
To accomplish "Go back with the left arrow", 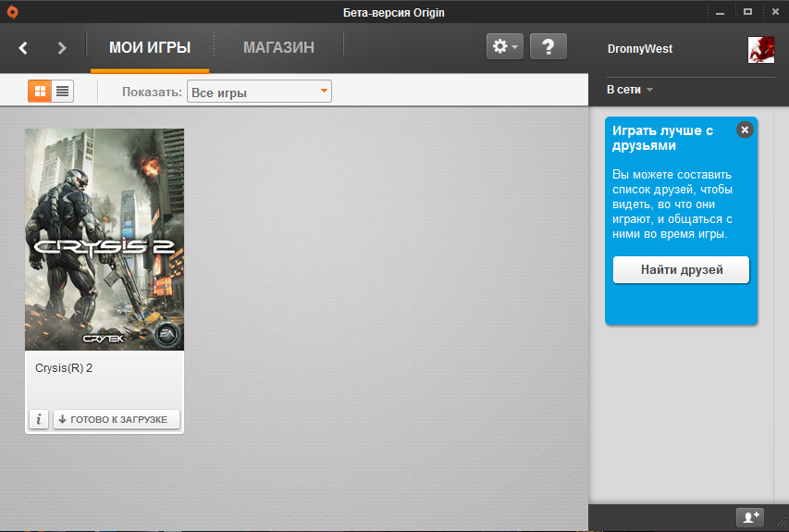I will point(23,48).
